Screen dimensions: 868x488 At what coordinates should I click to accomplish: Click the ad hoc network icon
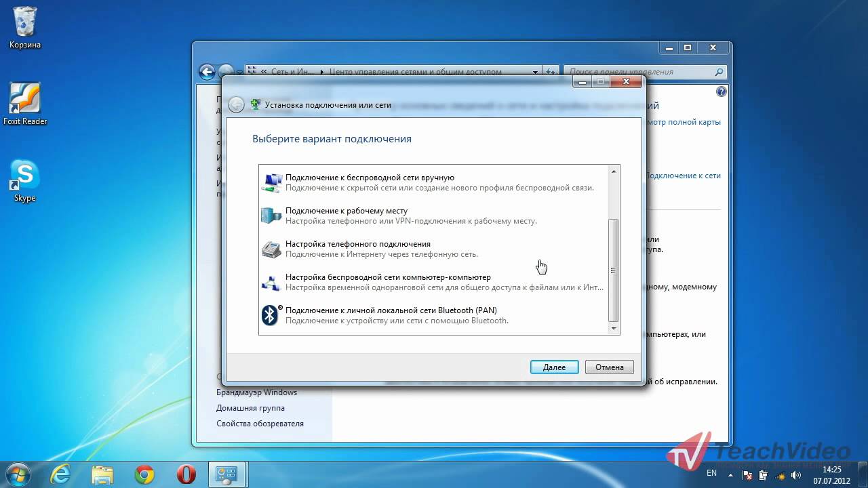(x=271, y=283)
